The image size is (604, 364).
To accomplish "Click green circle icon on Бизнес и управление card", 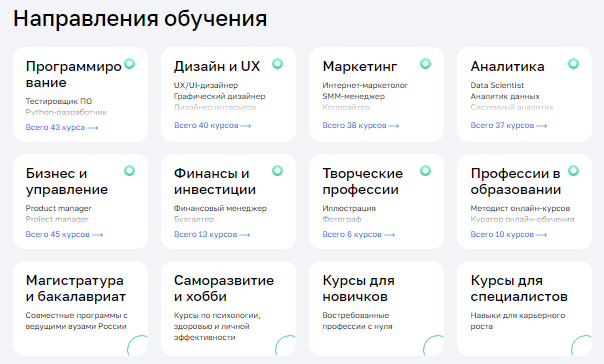I will click(129, 171).
